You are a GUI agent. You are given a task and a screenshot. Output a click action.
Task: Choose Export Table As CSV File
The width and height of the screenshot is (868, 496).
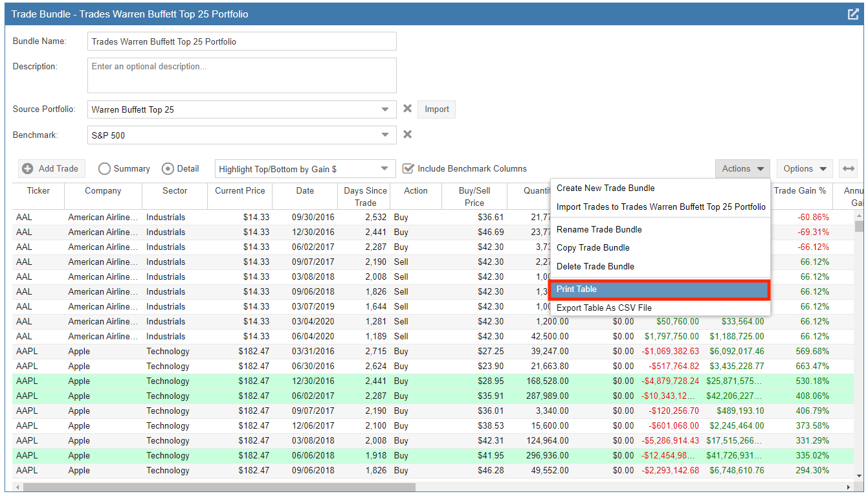[660, 308]
